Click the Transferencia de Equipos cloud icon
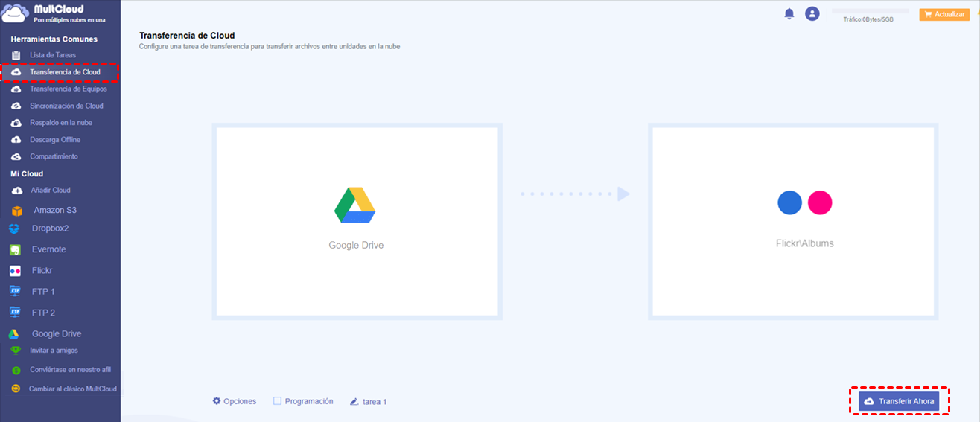This screenshot has width=980, height=422. tap(16, 89)
